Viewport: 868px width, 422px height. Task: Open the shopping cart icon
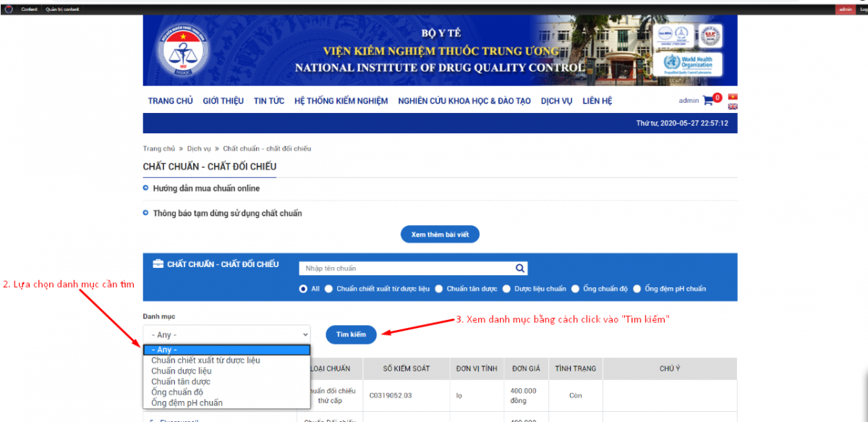(708, 101)
